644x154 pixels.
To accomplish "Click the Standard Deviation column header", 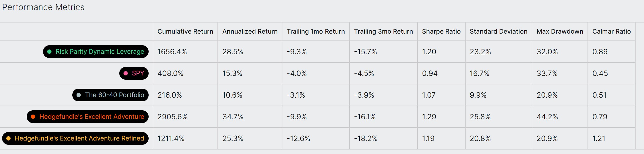I will pyautogui.click(x=499, y=31).
